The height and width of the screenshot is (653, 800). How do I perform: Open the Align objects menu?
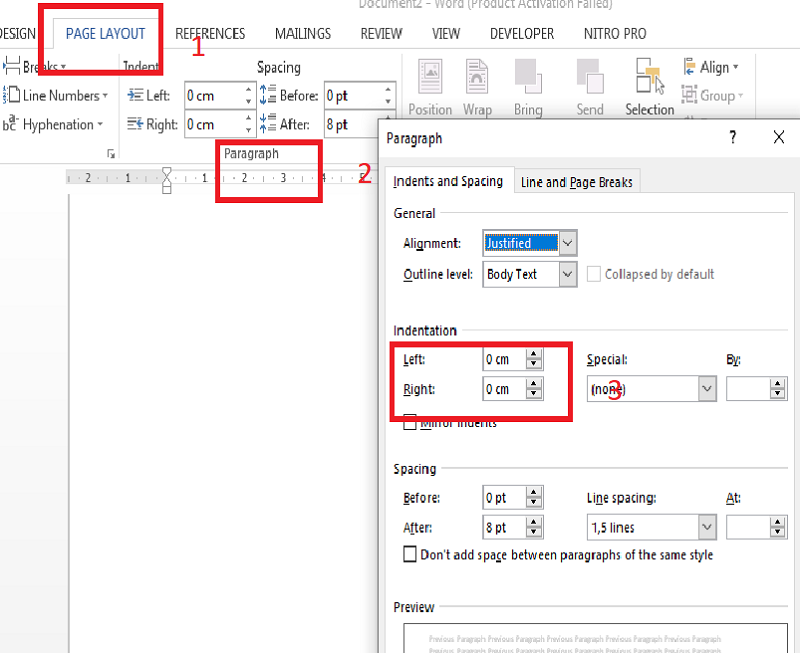point(711,67)
